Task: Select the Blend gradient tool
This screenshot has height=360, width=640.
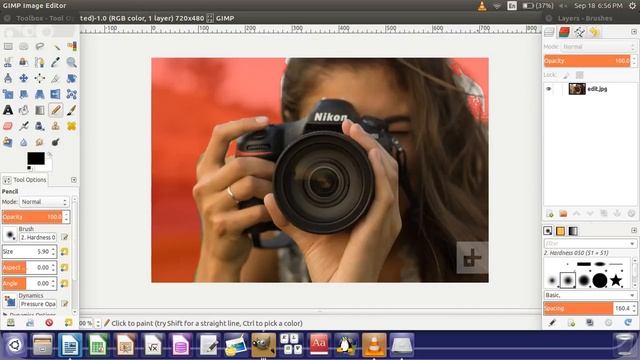Action: click(x=40, y=110)
